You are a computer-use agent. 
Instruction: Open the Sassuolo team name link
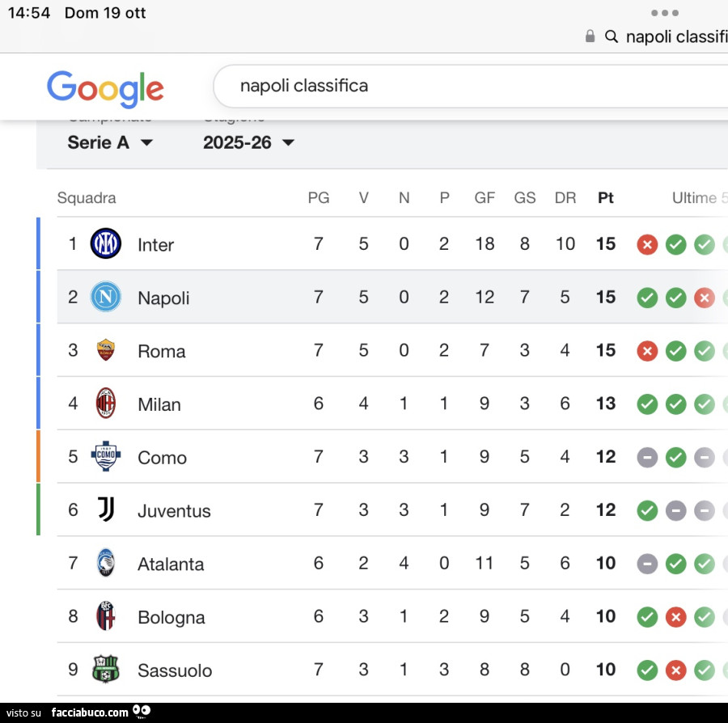coord(175,670)
